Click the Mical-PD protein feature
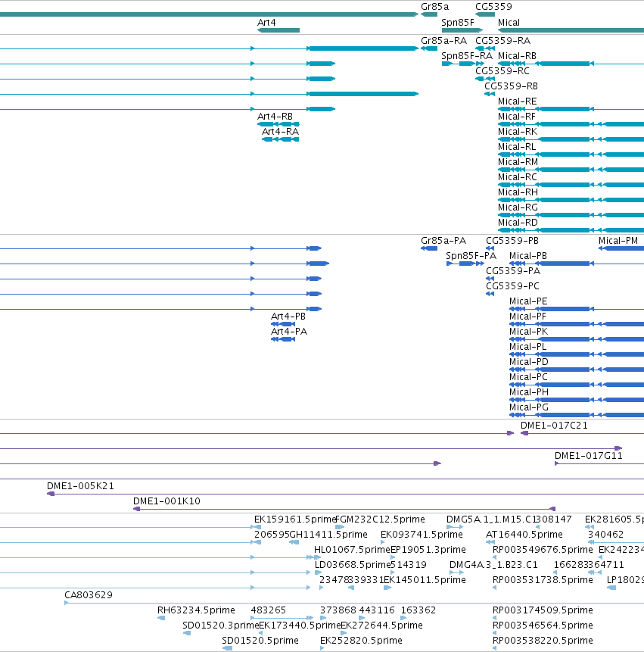644x652 pixels. coord(577,370)
